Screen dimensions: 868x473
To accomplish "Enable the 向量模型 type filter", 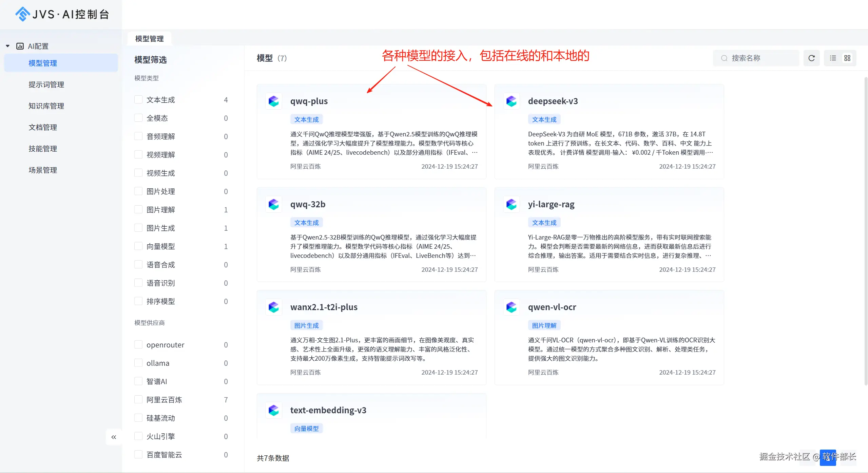I will (138, 246).
